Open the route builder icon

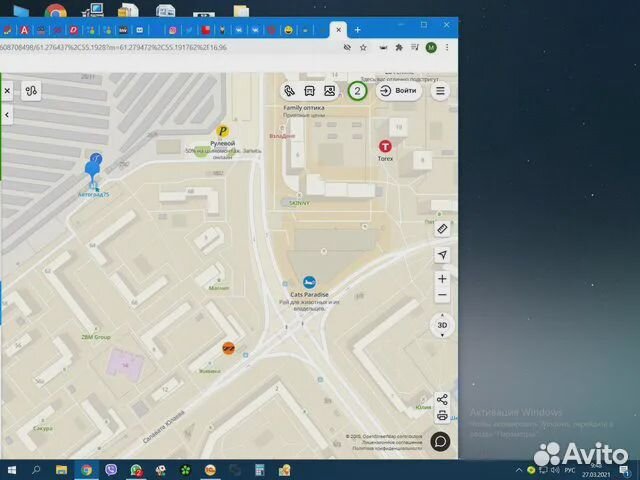click(x=32, y=91)
